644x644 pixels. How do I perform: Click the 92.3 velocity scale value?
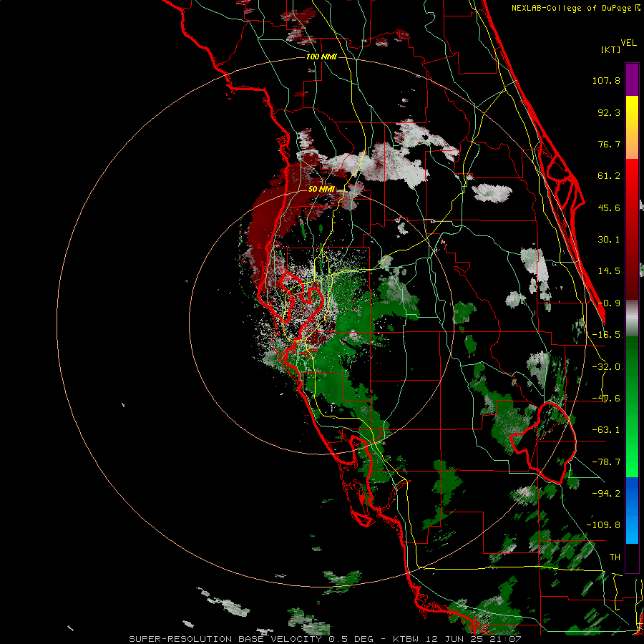pyautogui.click(x=609, y=112)
